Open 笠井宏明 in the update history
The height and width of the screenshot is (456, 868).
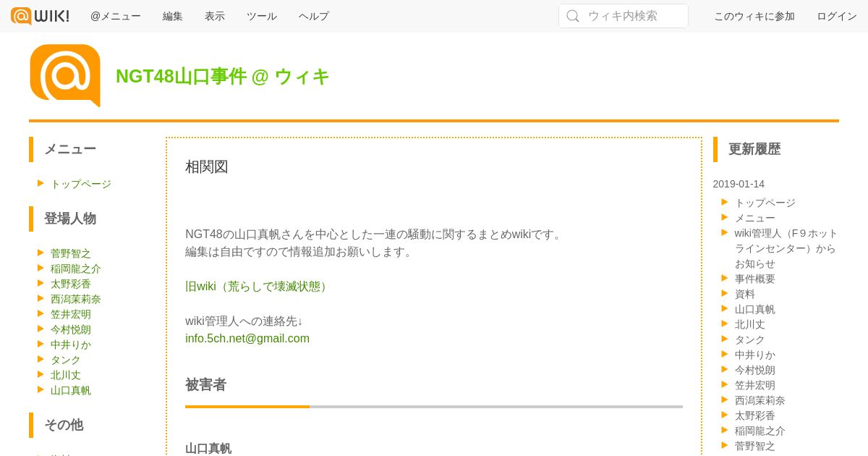(x=755, y=385)
